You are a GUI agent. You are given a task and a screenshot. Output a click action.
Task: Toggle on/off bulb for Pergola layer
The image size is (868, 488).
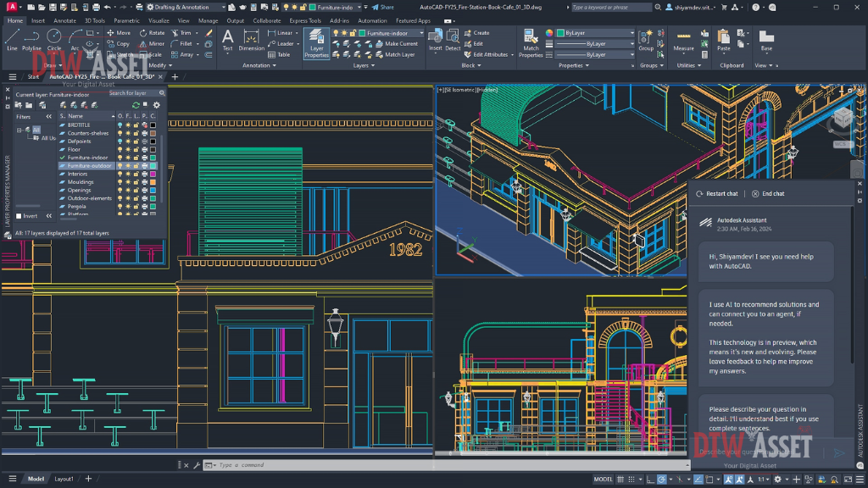coord(120,207)
